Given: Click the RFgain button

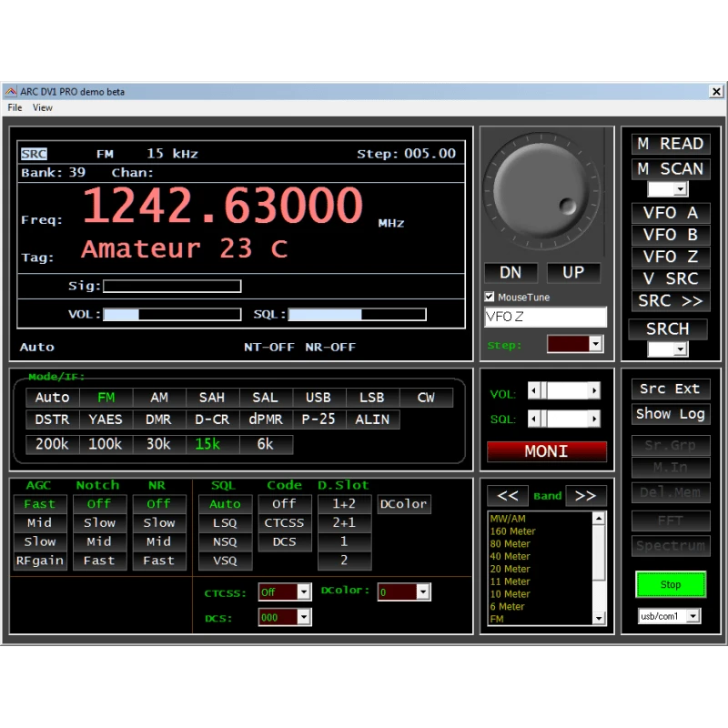Looking at the screenshot, I should coord(40,561).
